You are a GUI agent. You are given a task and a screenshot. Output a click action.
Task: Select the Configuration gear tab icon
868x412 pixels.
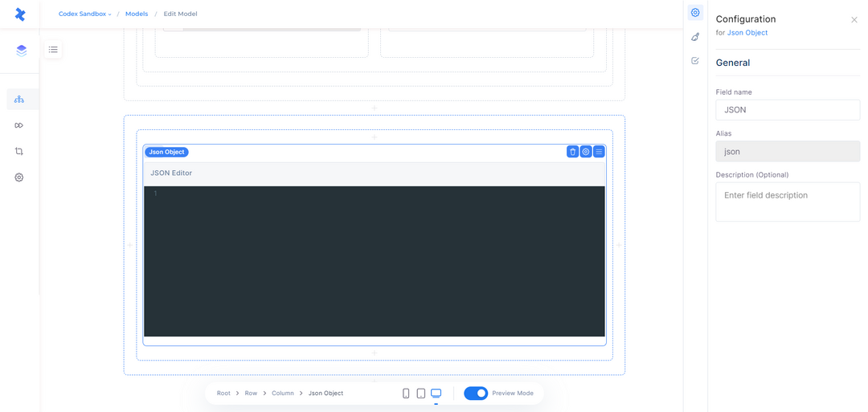pyautogui.click(x=695, y=13)
